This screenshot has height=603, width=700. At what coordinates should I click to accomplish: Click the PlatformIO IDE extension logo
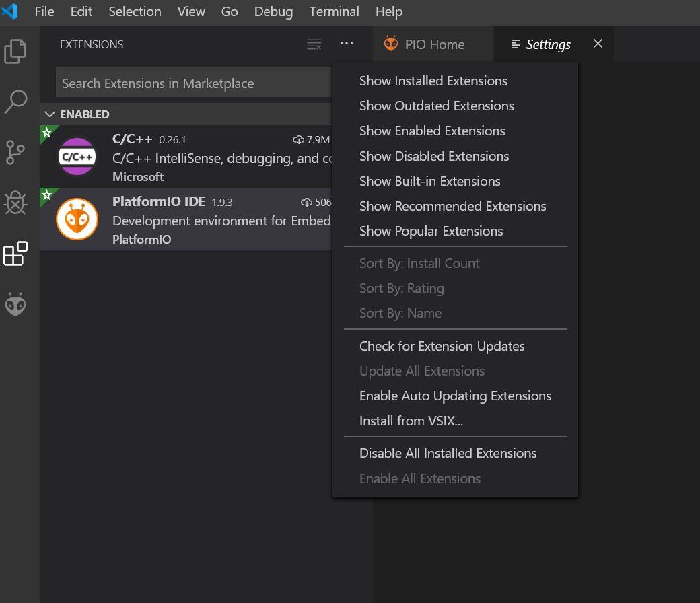(x=77, y=219)
